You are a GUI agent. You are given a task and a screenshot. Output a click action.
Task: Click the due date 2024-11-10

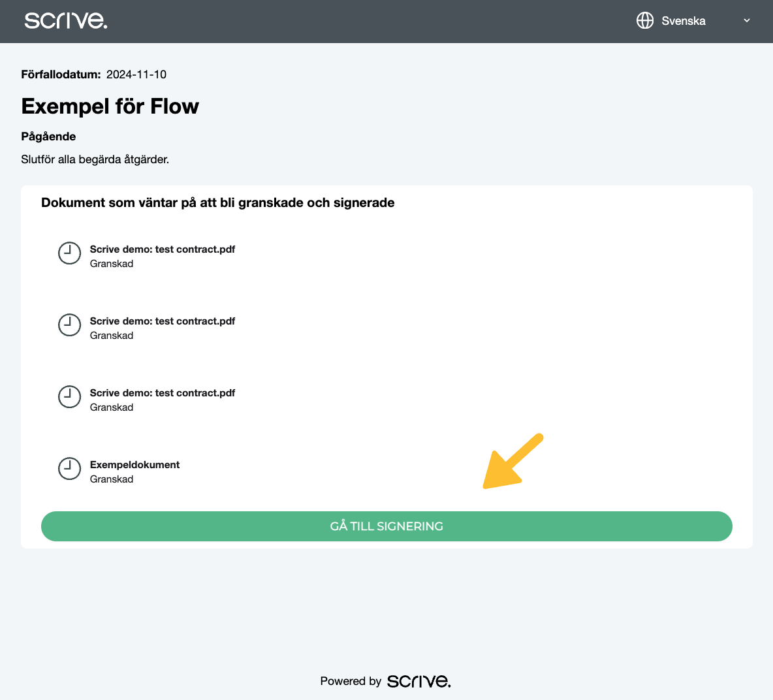[136, 74]
